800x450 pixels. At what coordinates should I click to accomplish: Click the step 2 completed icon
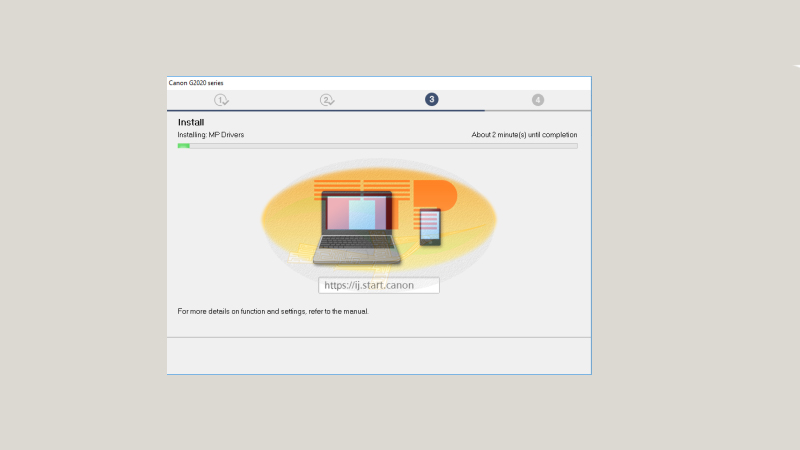coord(327,100)
